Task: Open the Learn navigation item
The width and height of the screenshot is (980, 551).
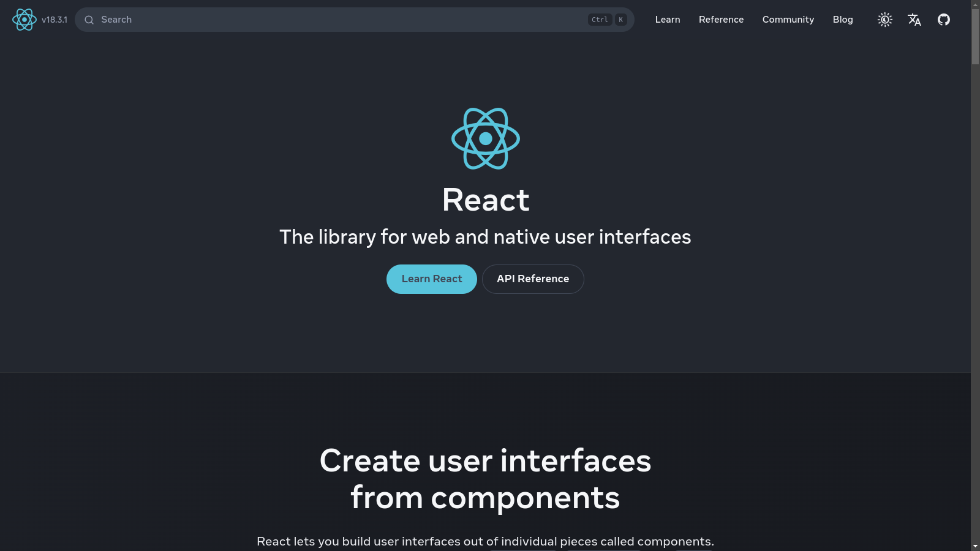Action: coord(667,20)
